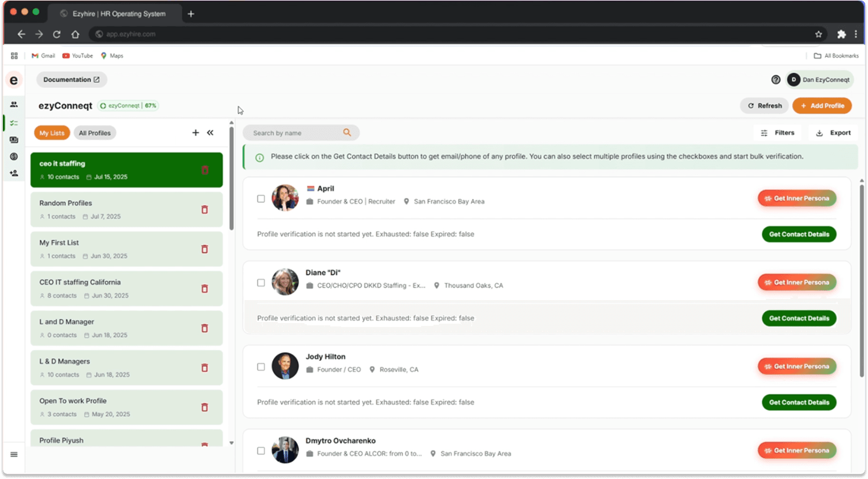Export the profile list
Image resolution: width=868 pixels, height=479 pixels.
[x=833, y=133]
